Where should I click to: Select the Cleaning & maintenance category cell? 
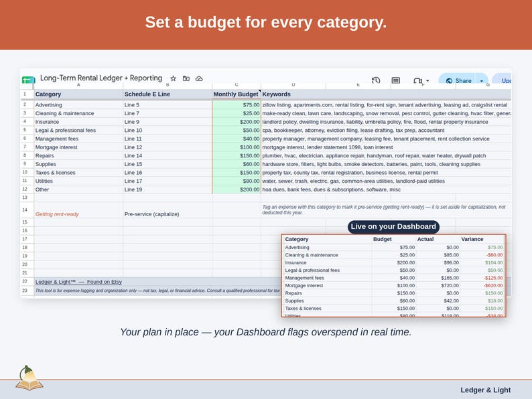[78, 113]
